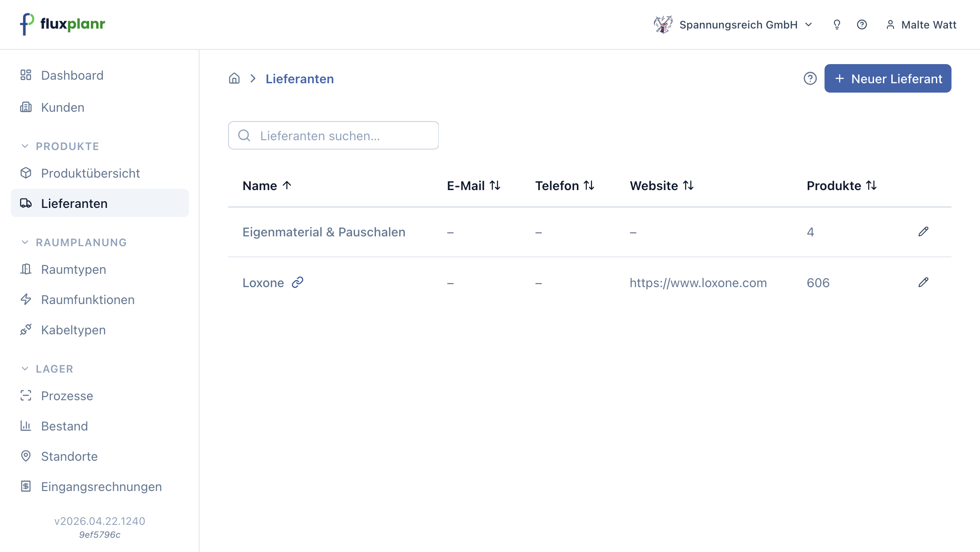Click the home breadcrumb icon
The width and height of the screenshot is (980, 552).
234,79
